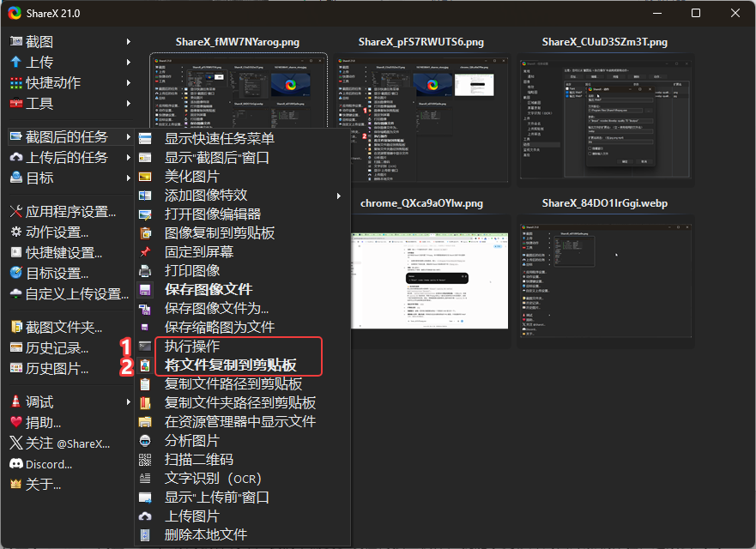Image resolution: width=756 pixels, height=549 pixels.
Task: Click the 调试 traffic cone icon
Action: (x=16, y=401)
